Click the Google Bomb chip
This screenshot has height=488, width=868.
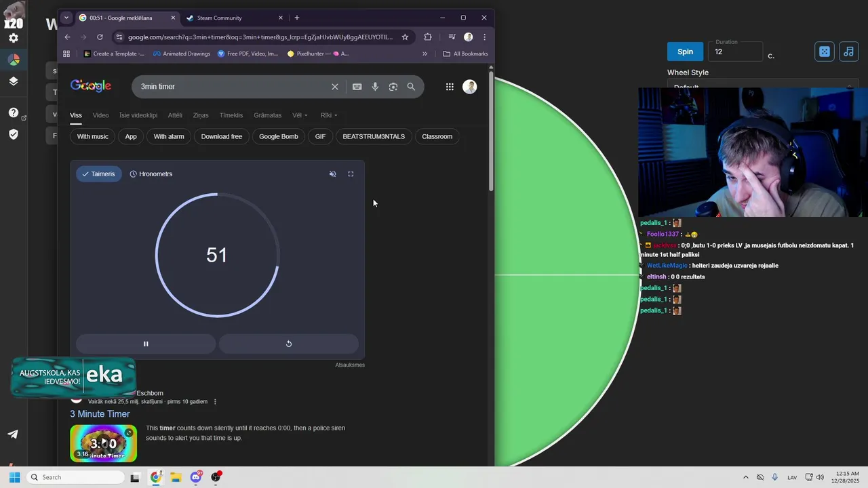(279, 136)
